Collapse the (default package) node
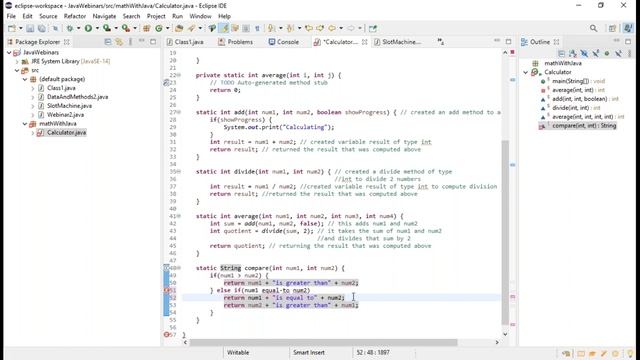The image size is (640, 360). point(25,79)
